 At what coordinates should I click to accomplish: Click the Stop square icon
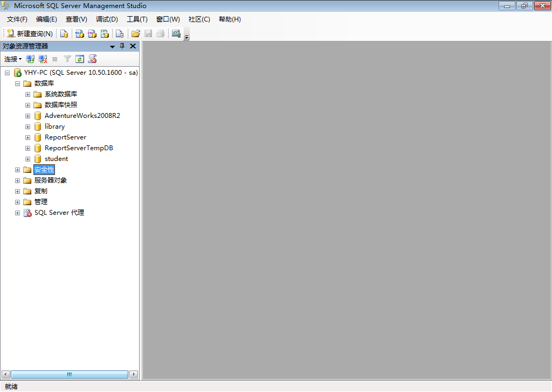click(55, 59)
